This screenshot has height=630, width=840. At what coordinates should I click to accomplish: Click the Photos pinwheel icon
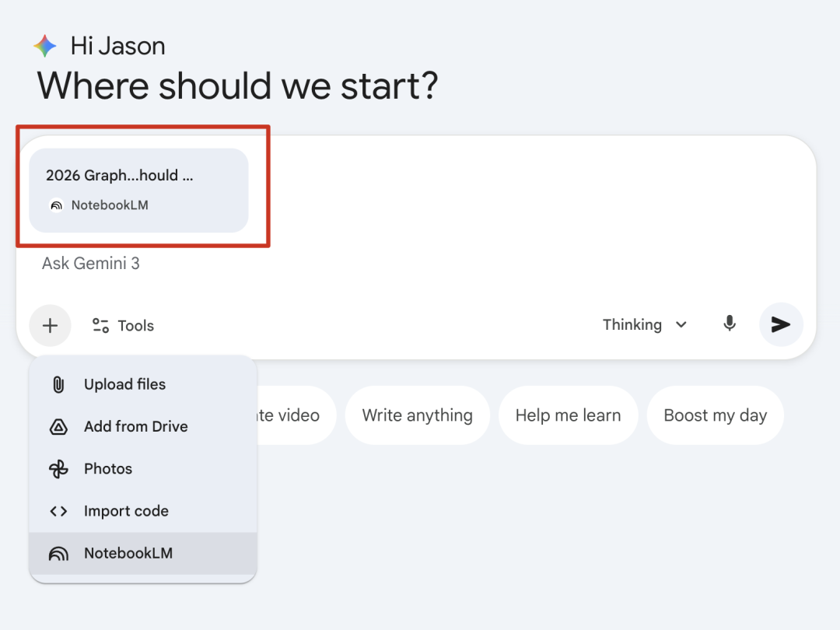point(58,469)
